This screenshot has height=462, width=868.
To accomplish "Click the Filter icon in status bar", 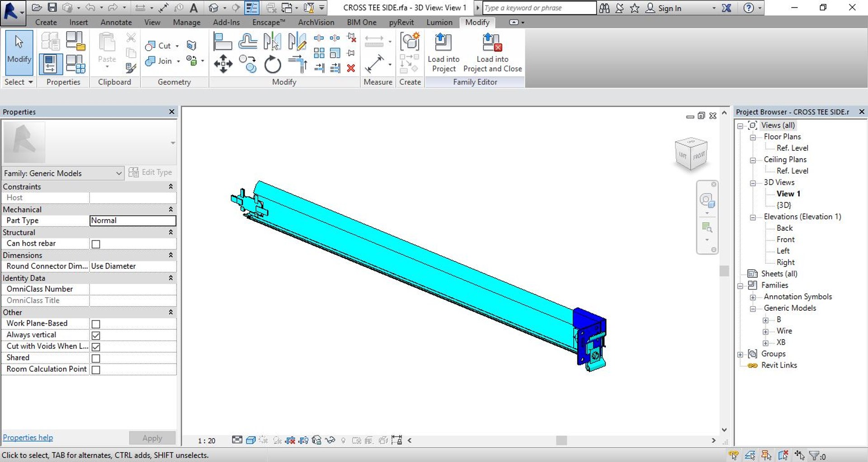I will tap(814, 456).
